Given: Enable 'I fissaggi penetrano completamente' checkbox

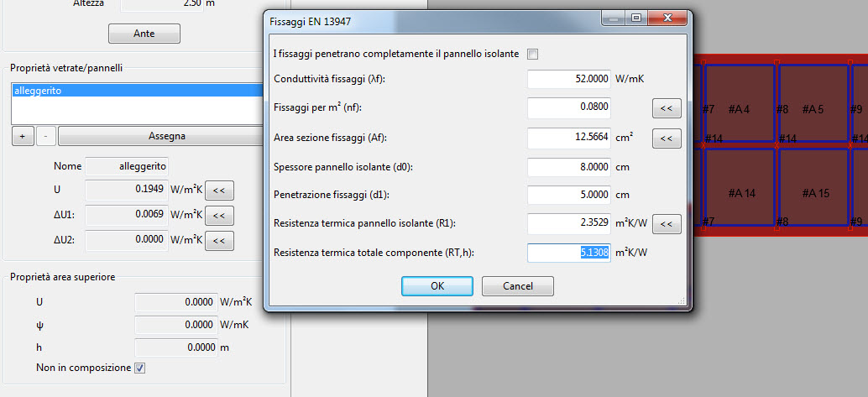Looking at the screenshot, I should tap(532, 55).
